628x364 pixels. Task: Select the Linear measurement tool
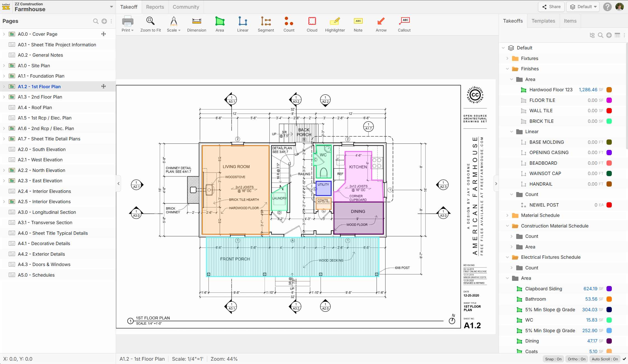[x=243, y=24]
